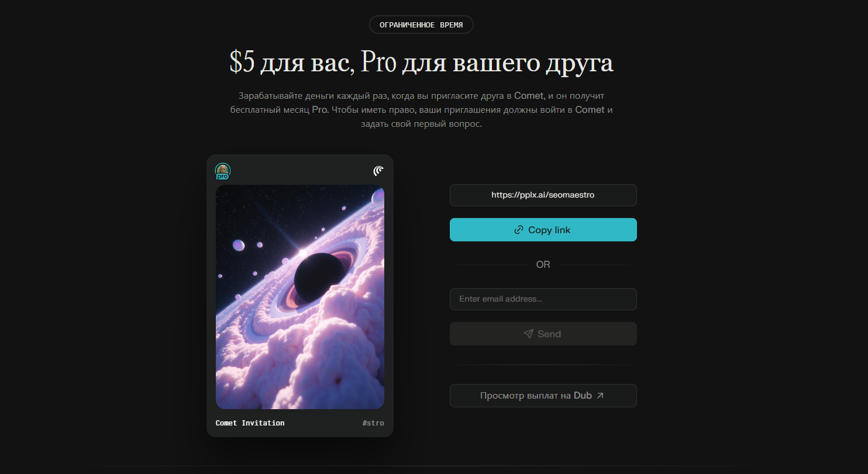Click the chain icon inside Copy link

point(518,230)
